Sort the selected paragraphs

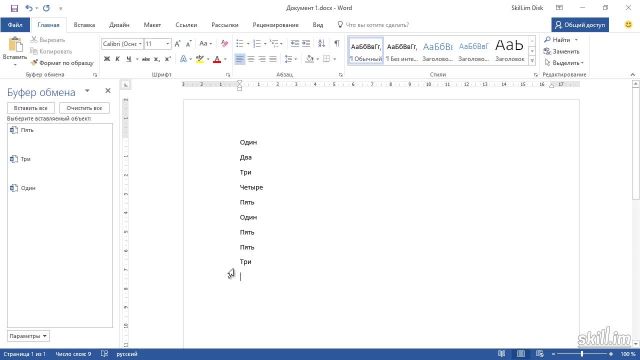click(322, 44)
